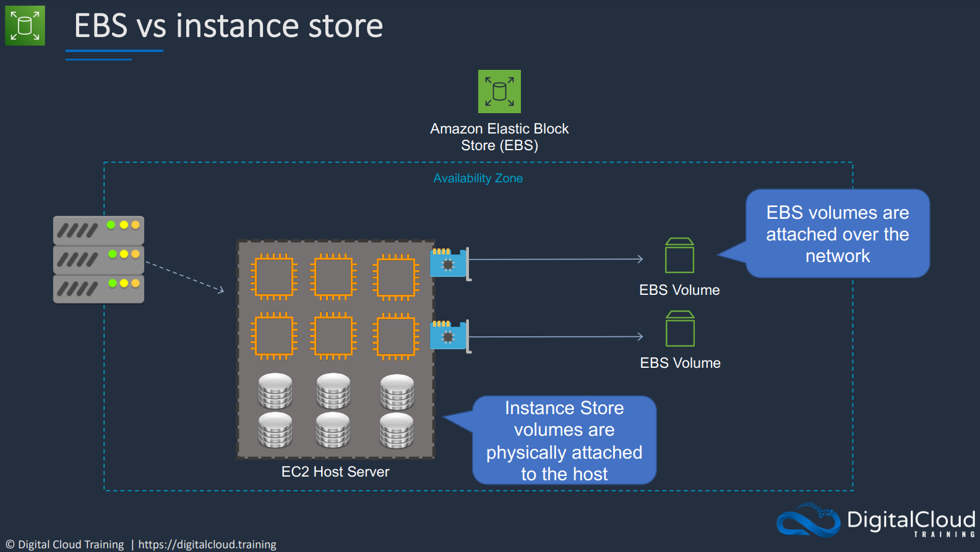Click the 'EBS volumes are attached over the network' callout
Screen dimensions: 980x552
point(838,234)
